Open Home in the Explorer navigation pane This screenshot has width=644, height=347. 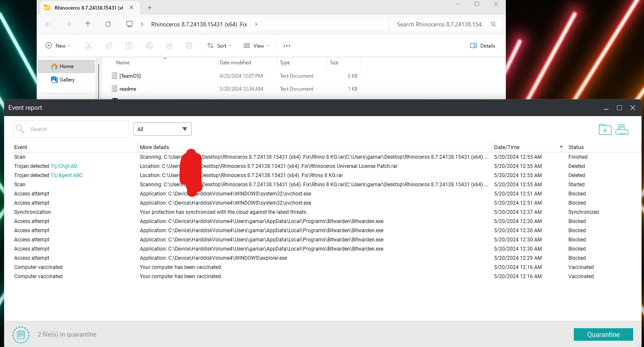click(66, 66)
